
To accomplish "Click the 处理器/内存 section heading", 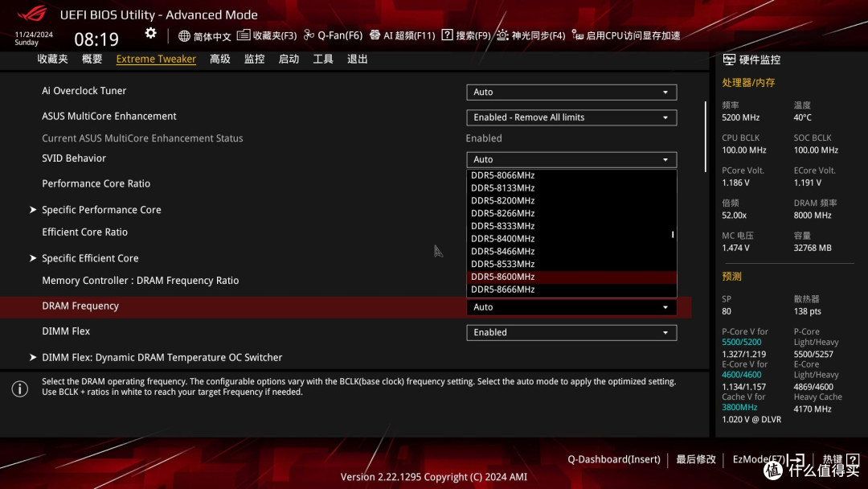I will click(748, 83).
